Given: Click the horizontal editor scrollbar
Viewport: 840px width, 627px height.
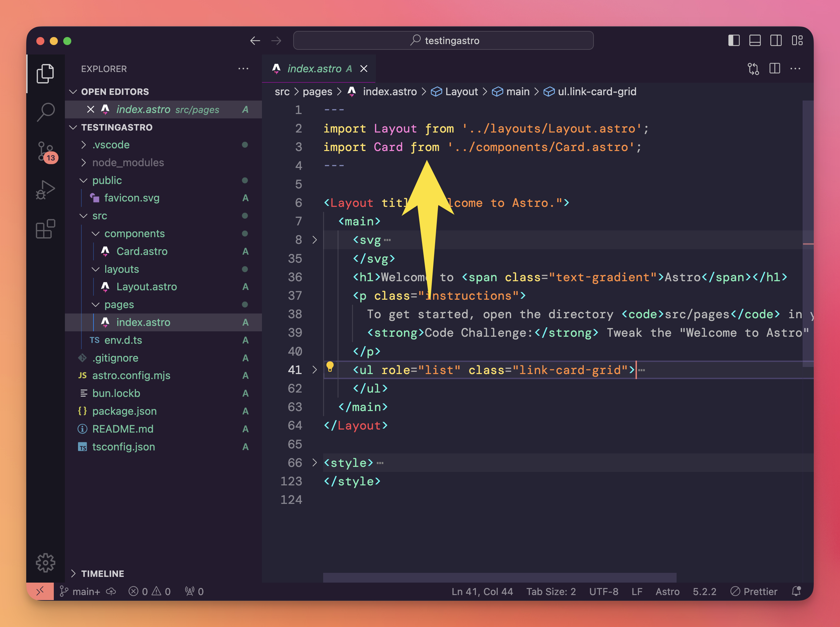Looking at the screenshot, I should point(499,577).
